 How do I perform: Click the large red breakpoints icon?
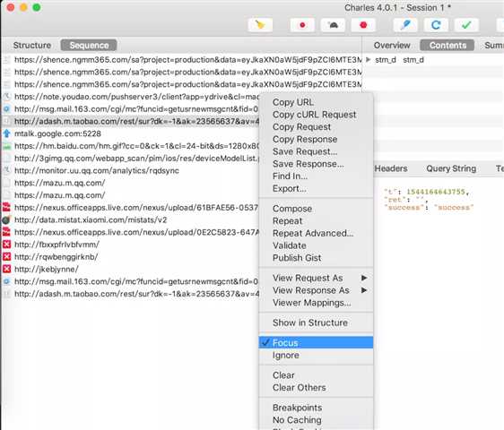click(363, 25)
